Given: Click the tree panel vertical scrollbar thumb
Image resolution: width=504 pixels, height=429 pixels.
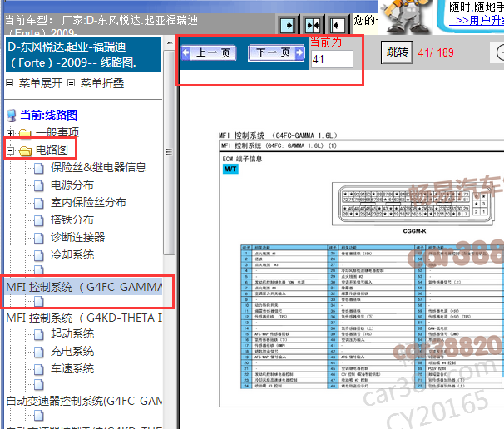Looking at the screenshot, I should (169, 152).
